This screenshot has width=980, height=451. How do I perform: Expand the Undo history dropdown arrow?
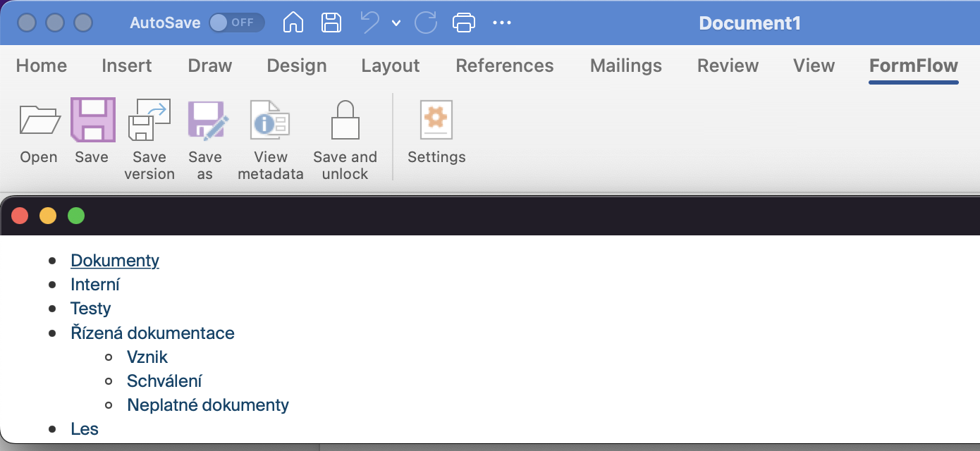click(396, 23)
